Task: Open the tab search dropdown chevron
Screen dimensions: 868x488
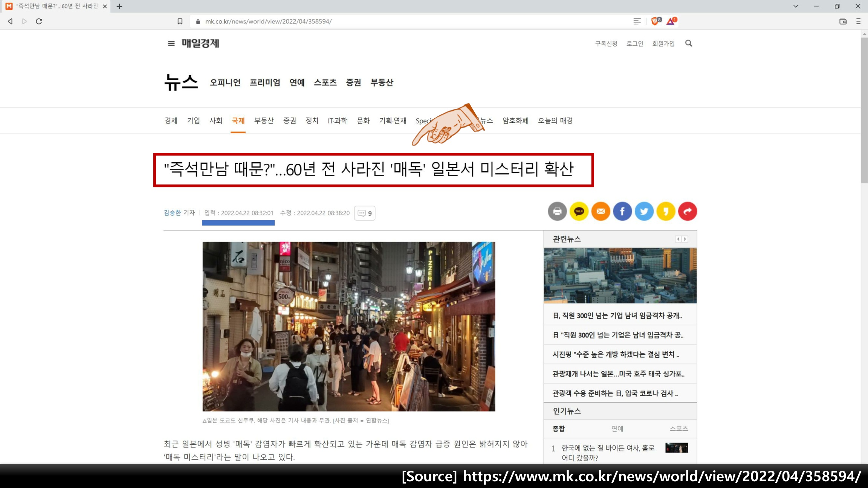Action: tap(796, 6)
